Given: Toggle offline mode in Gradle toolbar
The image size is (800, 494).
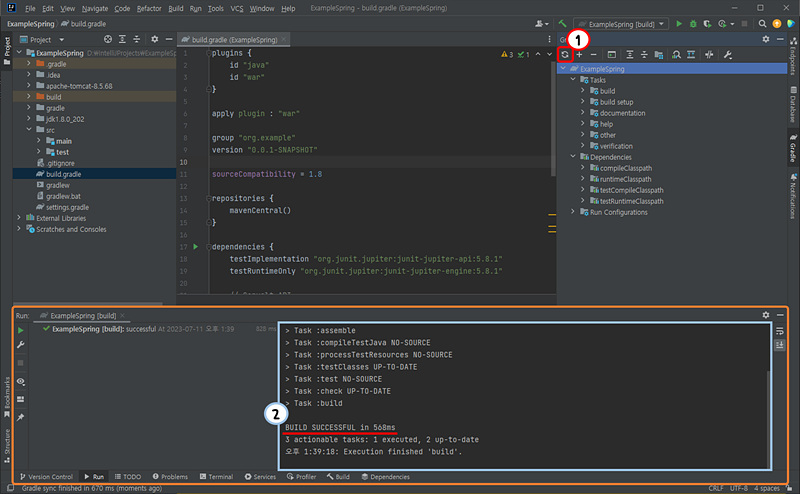Looking at the screenshot, I should tap(709, 55).
